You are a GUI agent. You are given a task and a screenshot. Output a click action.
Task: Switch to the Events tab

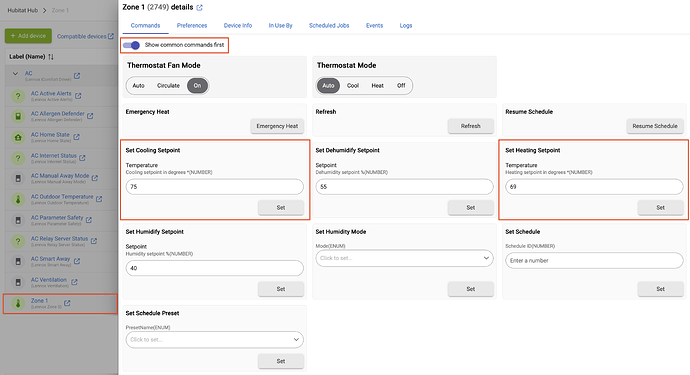point(374,26)
